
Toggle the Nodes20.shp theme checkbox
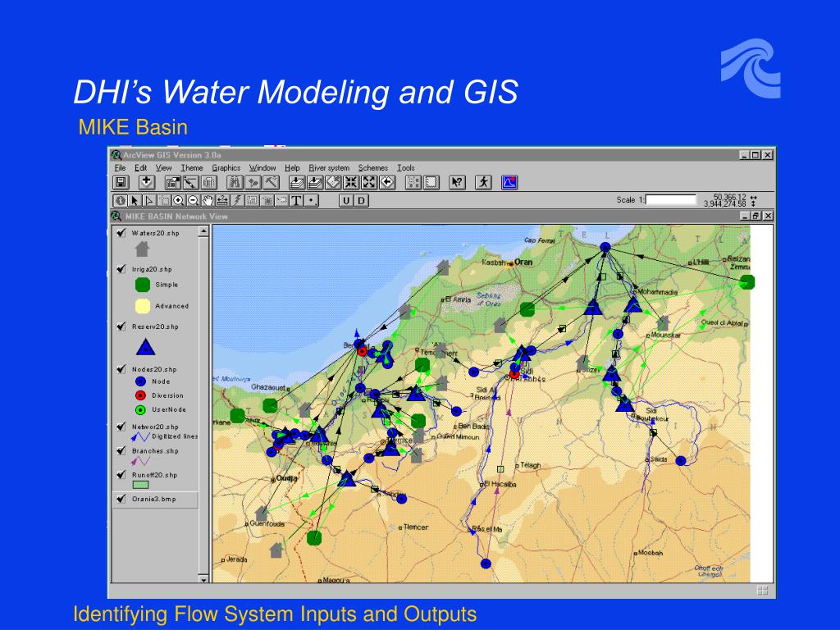(121, 369)
